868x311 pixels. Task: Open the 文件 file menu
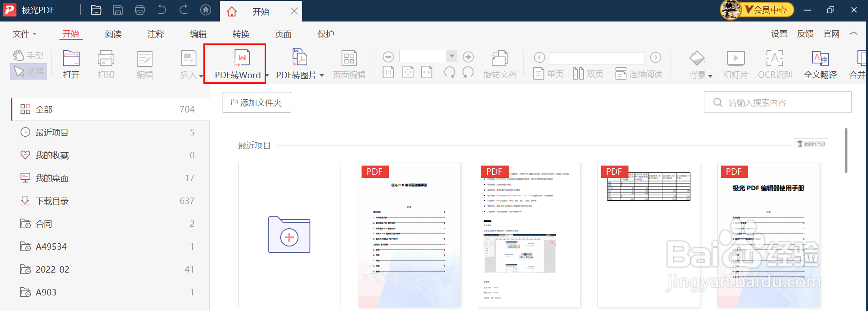point(25,34)
